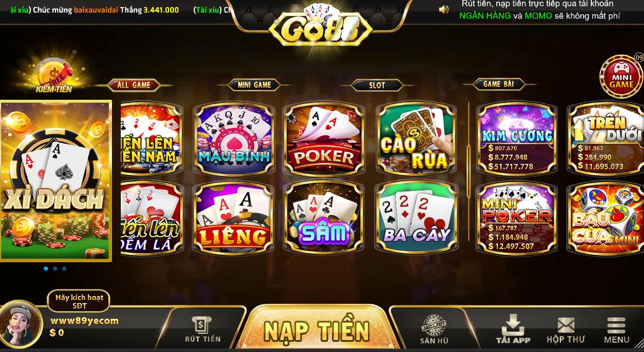
Task: Switch to the Slot tab
Action: [377, 85]
